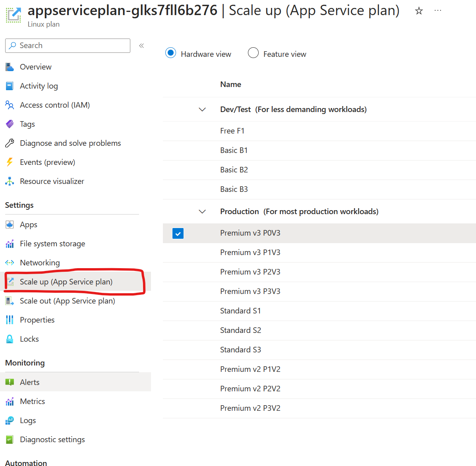
Task: Select the Basic B3 tier row
Action: coord(319,189)
